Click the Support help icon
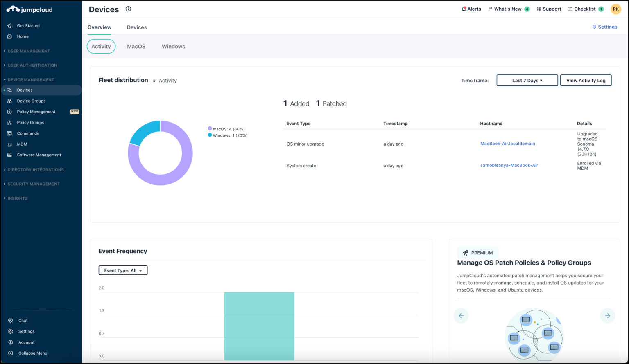The height and width of the screenshot is (364, 629). click(539, 9)
